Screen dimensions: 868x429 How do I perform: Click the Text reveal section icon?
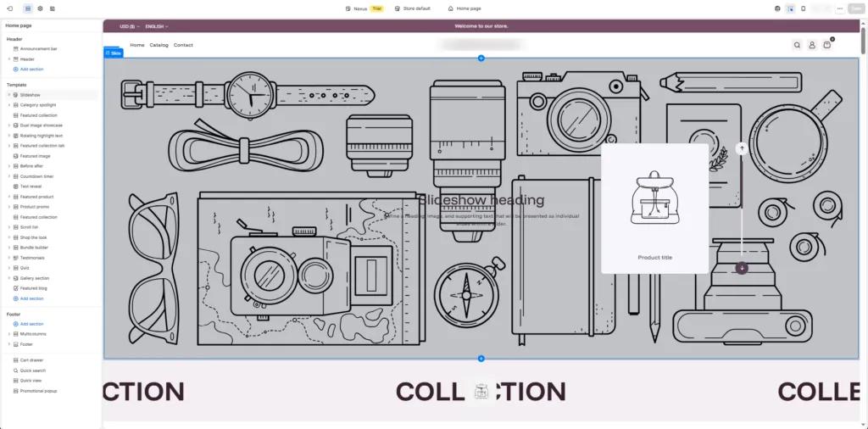click(16, 187)
